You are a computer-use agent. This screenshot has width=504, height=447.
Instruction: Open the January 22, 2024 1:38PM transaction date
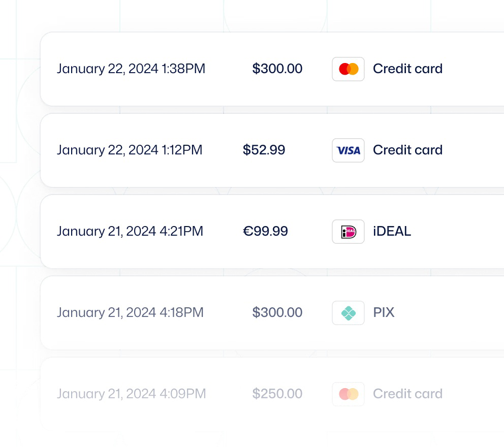click(131, 69)
